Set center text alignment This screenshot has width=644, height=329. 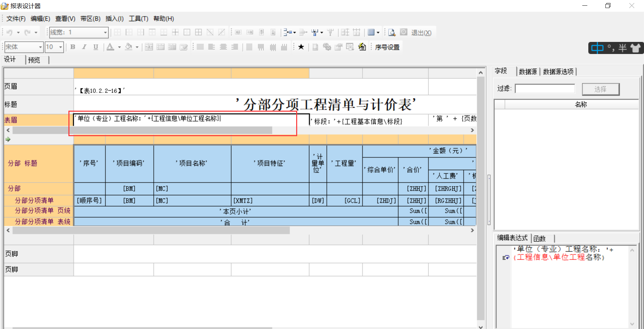pos(223,47)
